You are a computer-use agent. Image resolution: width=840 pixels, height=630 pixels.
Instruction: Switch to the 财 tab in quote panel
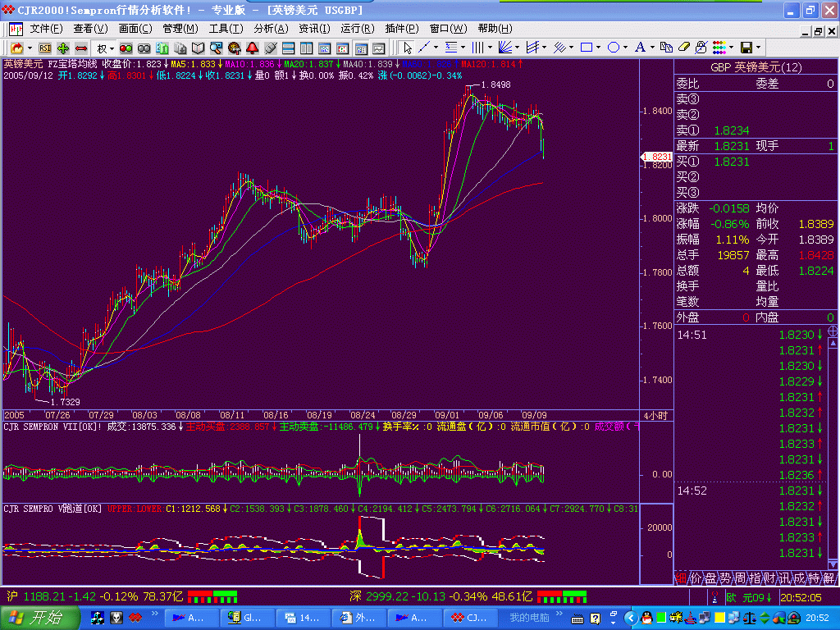[769, 578]
